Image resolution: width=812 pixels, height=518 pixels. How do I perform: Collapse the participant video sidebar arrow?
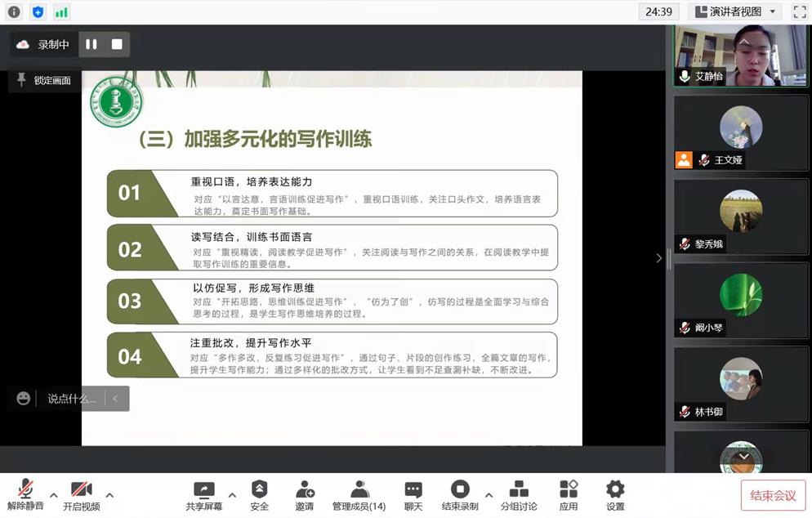tap(659, 258)
